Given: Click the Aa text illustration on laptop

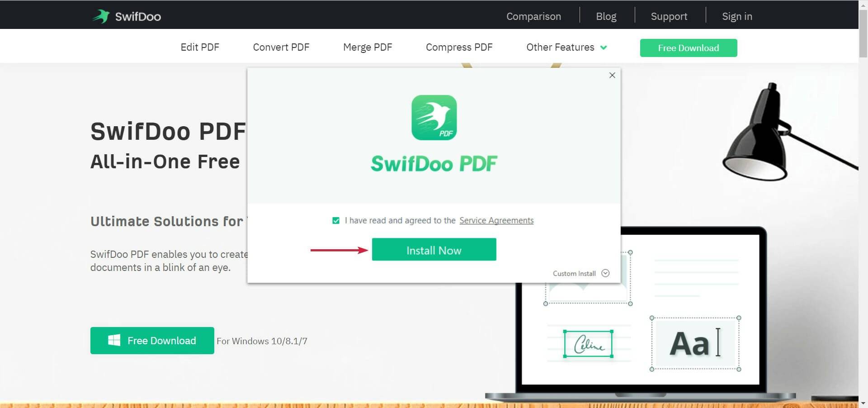Looking at the screenshot, I should click(x=695, y=343).
